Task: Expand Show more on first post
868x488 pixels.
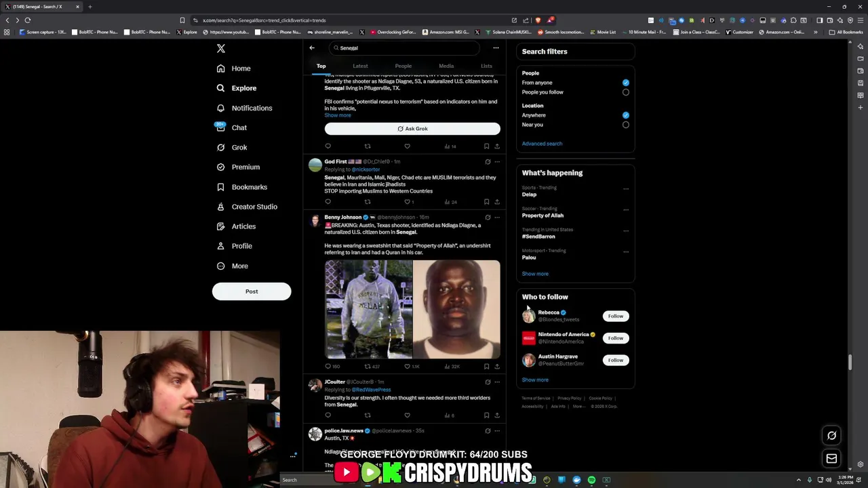Action: 338,115
